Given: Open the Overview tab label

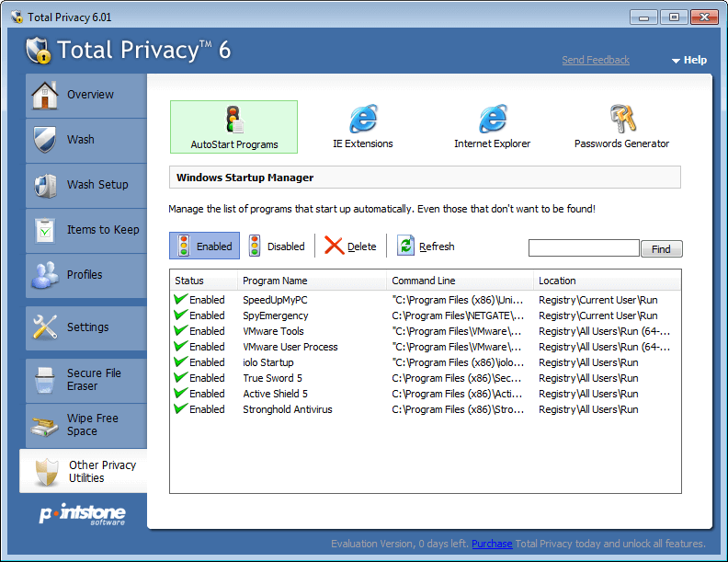Looking at the screenshot, I should 90,95.
